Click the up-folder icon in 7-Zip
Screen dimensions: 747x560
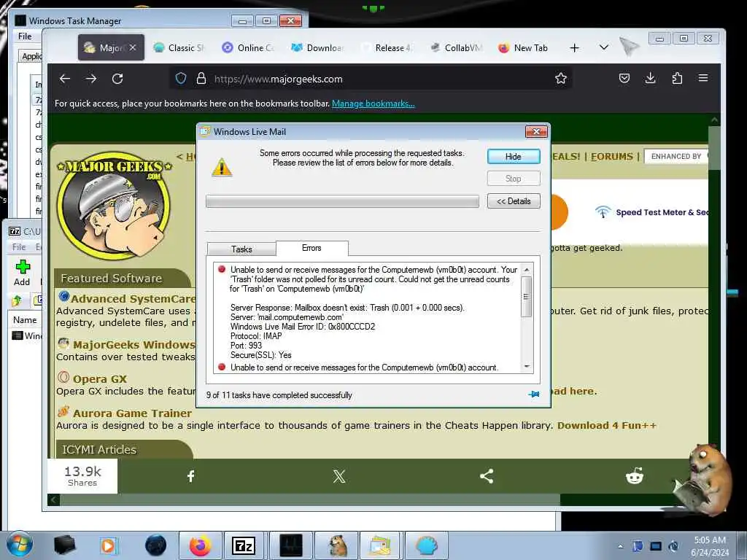click(17, 300)
